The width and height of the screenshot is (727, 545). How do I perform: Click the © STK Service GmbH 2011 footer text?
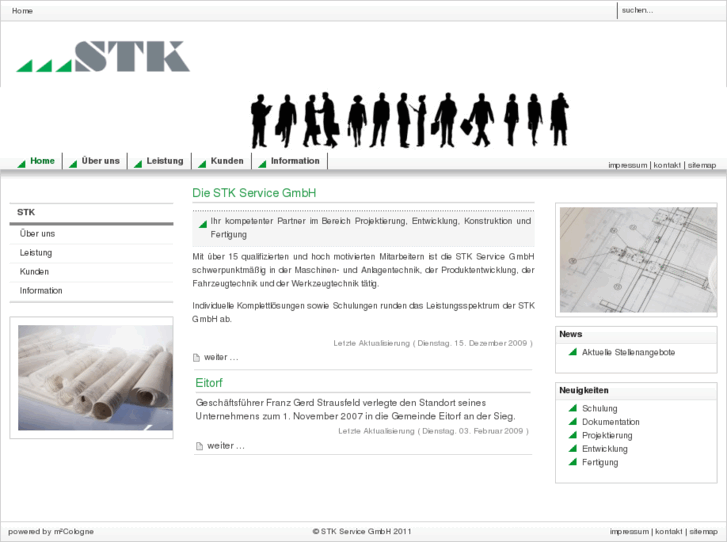point(362,532)
